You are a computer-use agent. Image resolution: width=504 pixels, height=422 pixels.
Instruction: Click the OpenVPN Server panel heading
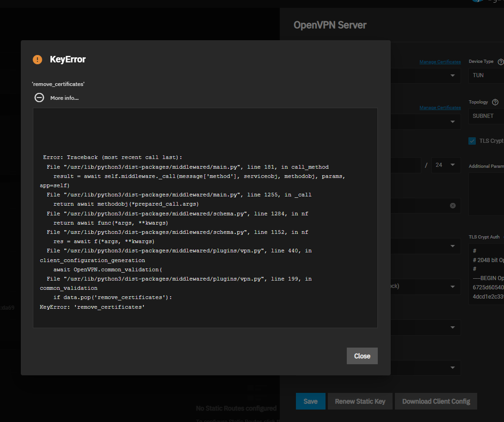click(x=330, y=25)
